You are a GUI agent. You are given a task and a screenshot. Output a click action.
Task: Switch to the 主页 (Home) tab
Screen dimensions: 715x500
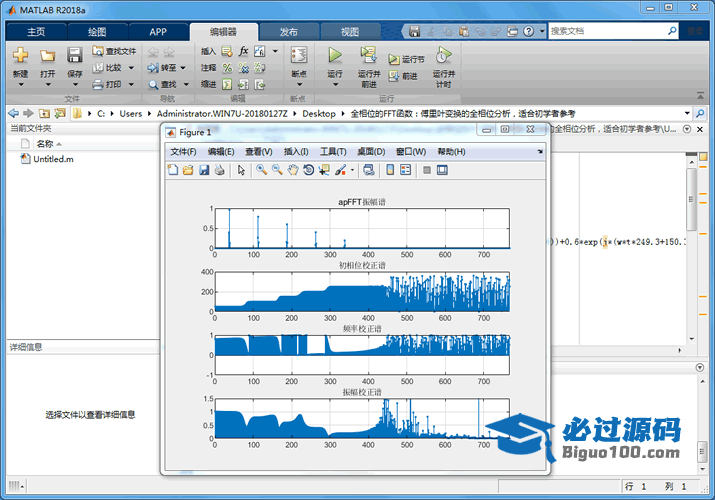[x=36, y=31]
